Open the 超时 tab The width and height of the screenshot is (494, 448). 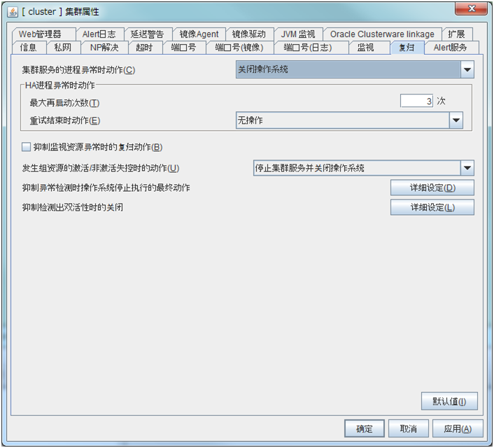click(144, 48)
